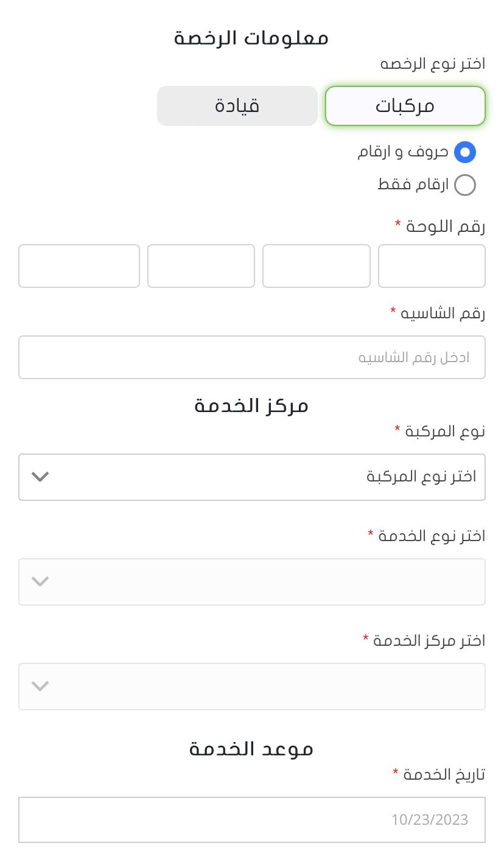Click the chevron icon on the service type selector
The width and height of the screenshot is (504, 857).
pyautogui.click(x=40, y=582)
